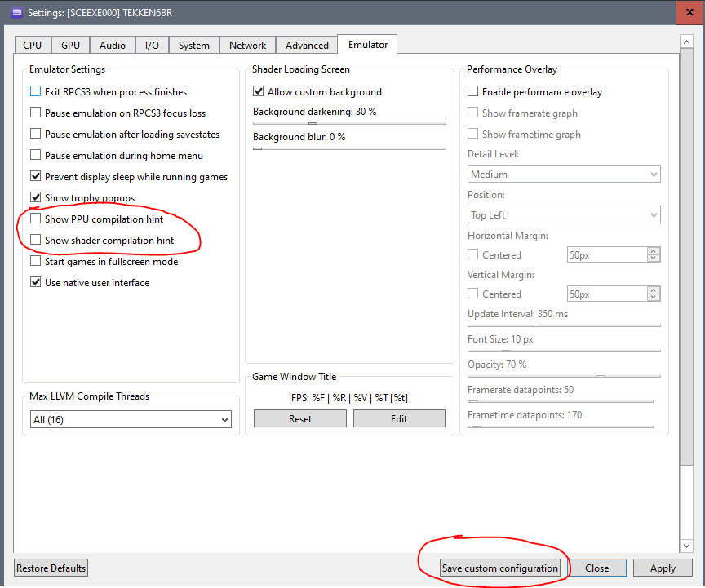Click Edit under Game Window Title
The height and width of the screenshot is (588, 705).
(x=399, y=419)
